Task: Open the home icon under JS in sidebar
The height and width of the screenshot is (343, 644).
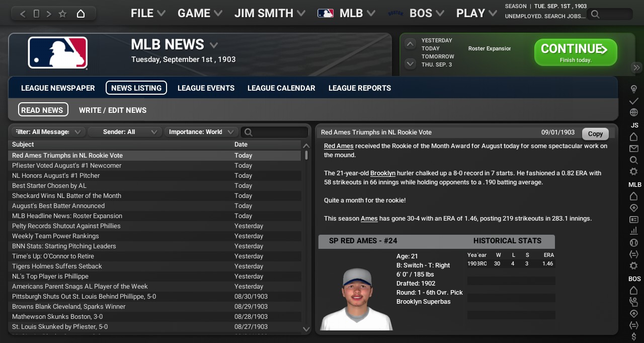Action: click(634, 136)
